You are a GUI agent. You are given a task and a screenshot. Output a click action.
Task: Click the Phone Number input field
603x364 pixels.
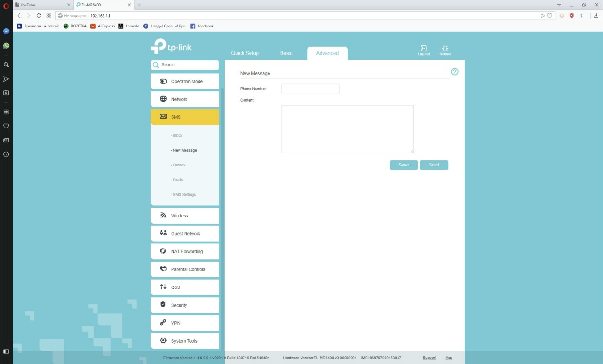310,89
